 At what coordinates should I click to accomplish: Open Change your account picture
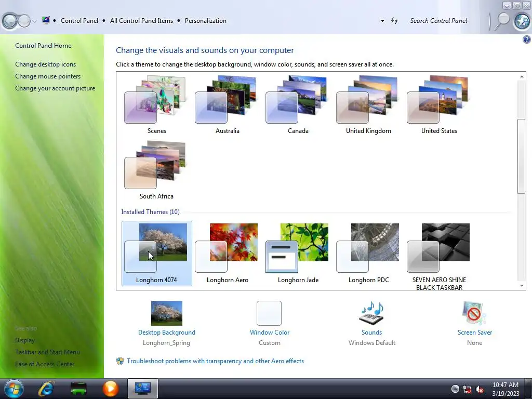(x=55, y=88)
